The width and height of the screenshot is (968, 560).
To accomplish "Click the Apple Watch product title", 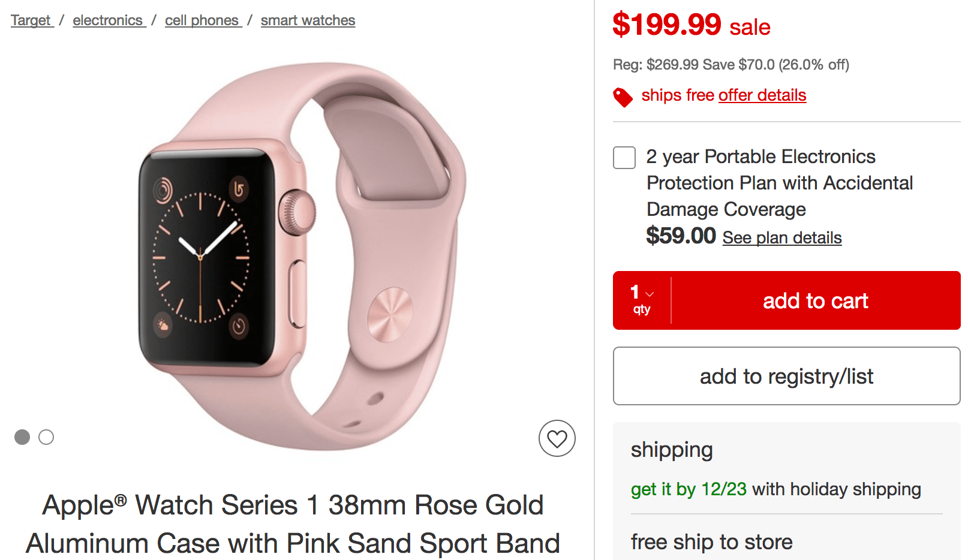I will point(293,523).
